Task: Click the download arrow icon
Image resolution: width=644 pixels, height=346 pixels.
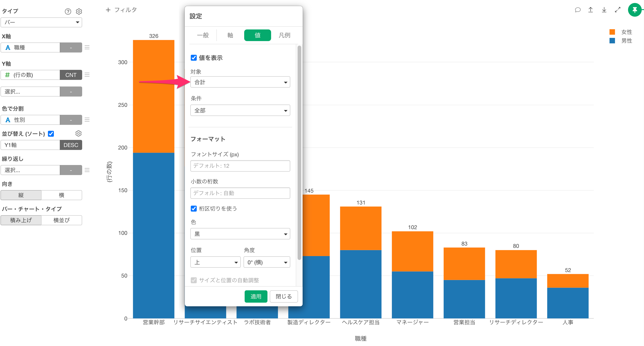Action: pyautogui.click(x=604, y=10)
